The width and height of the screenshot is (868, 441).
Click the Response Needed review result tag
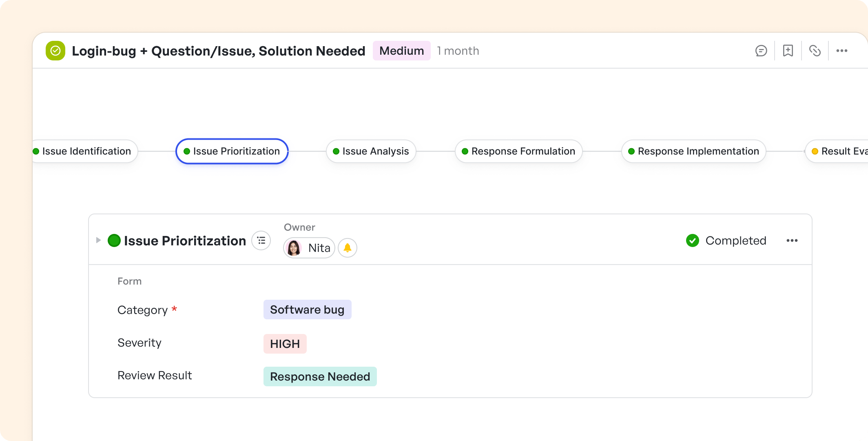click(320, 376)
